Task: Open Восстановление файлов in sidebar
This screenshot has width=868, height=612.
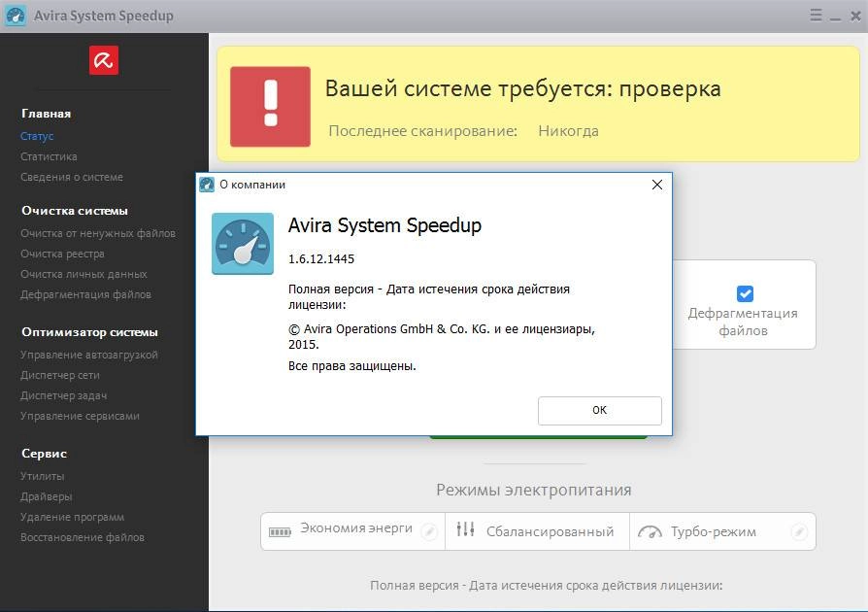Action: [x=83, y=538]
